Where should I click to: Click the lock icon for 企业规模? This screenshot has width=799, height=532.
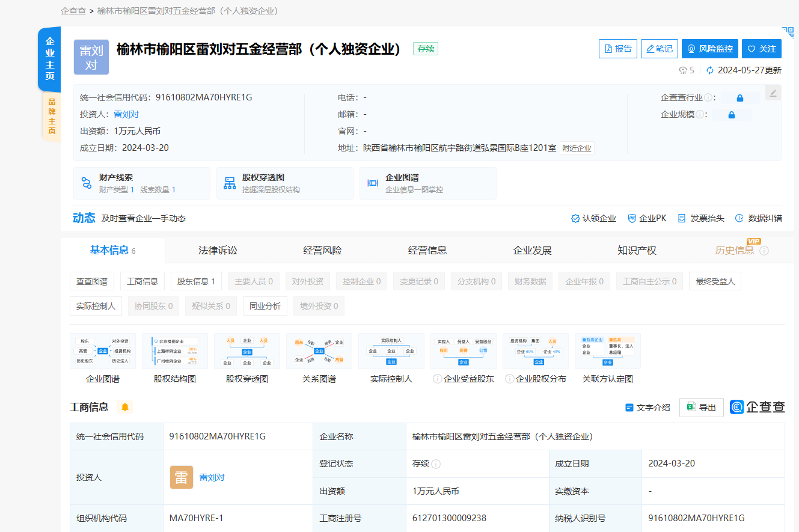click(x=731, y=114)
